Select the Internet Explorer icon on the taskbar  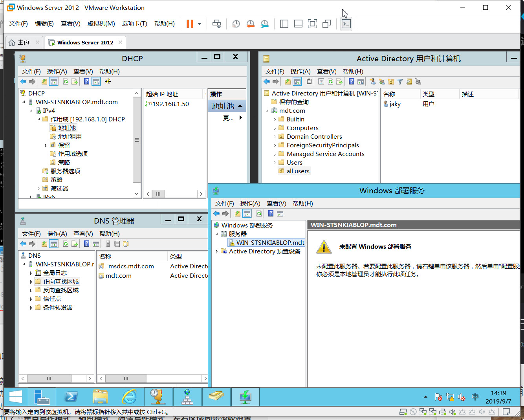[130, 396]
